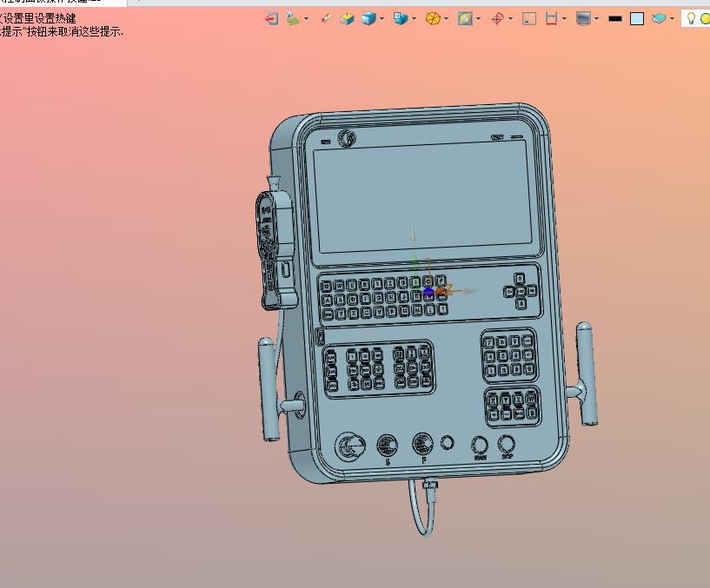Click the gray monitor display icon
This screenshot has height=588, width=710.
(583, 18)
